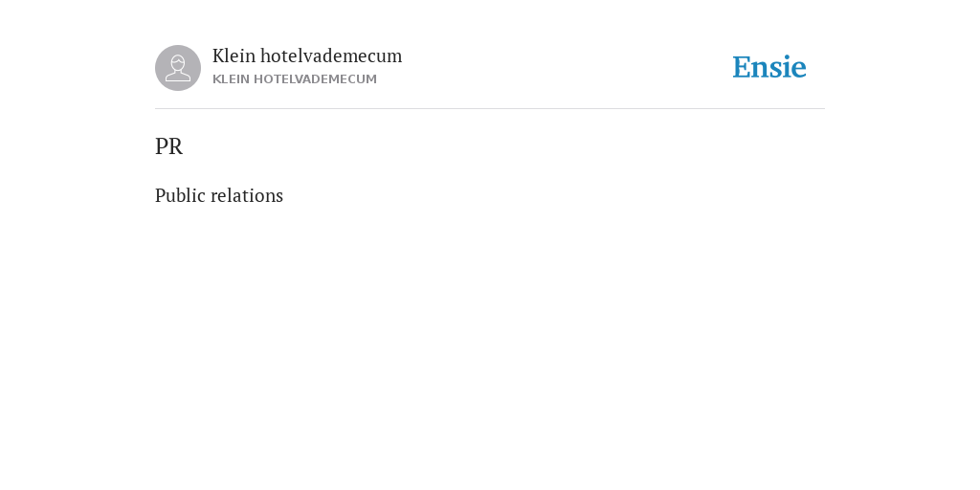Viewport: 980px width, 490px height.
Task: Click the Public relations definition text
Action: pyautogui.click(x=219, y=195)
